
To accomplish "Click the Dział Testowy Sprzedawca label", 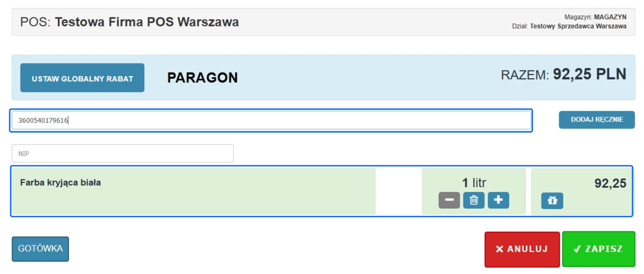I will coord(569,26).
